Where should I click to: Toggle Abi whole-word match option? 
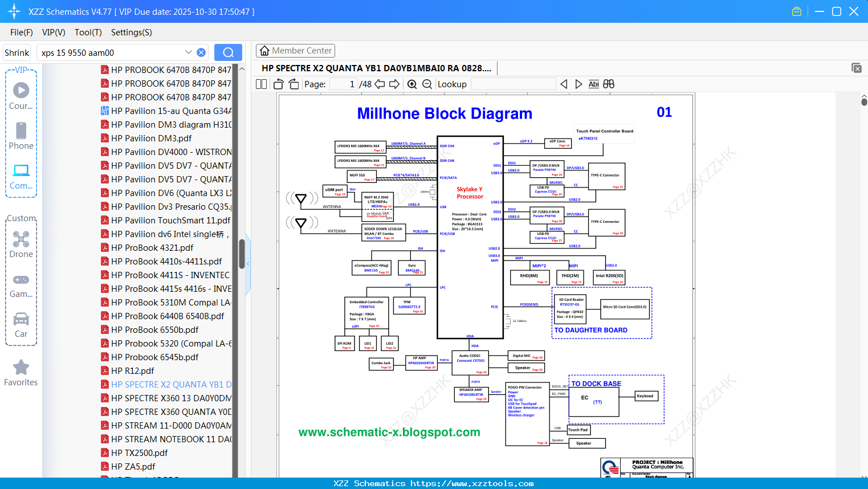pos(593,84)
